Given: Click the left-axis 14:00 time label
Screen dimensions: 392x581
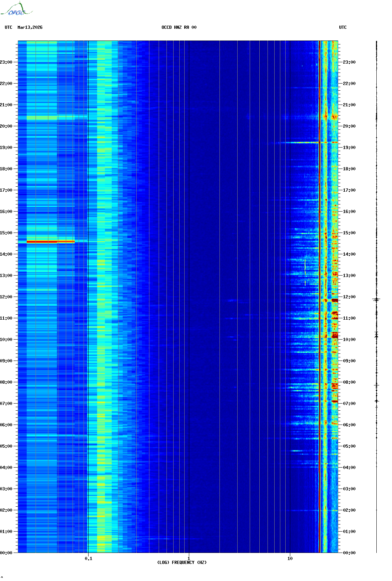Looking at the screenshot, I should point(6,254).
